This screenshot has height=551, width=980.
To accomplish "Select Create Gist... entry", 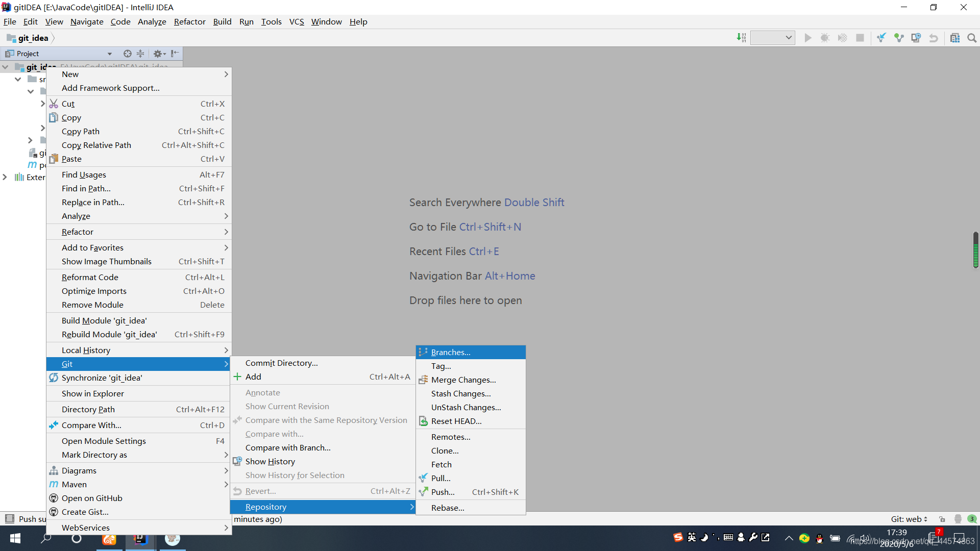I will [139, 512].
